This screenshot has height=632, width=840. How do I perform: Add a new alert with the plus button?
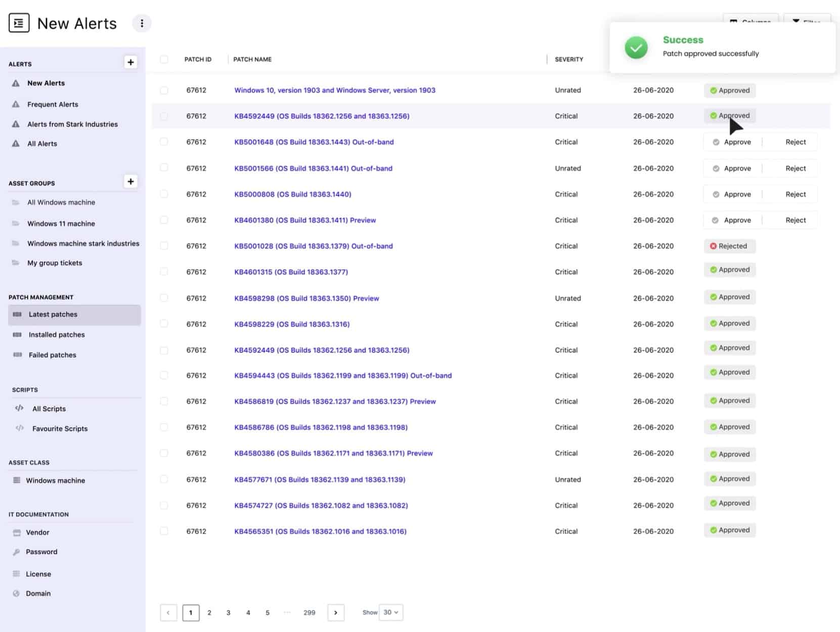pos(130,62)
